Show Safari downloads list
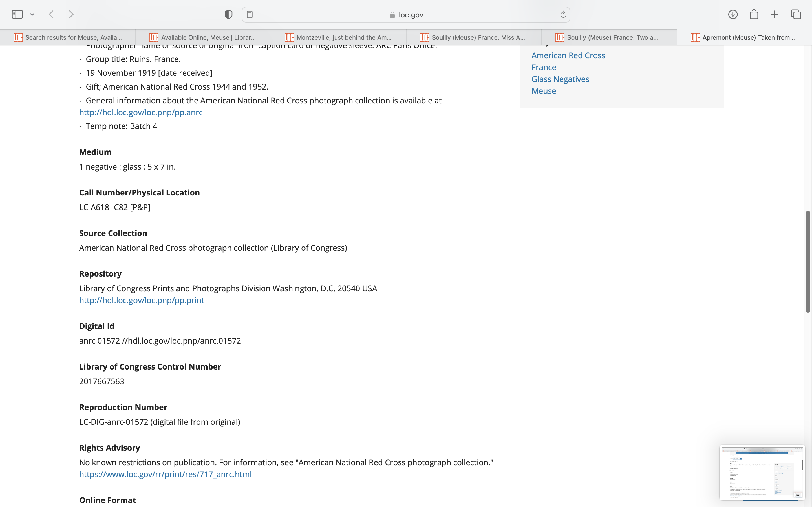Image resolution: width=812 pixels, height=507 pixels. point(733,14)
